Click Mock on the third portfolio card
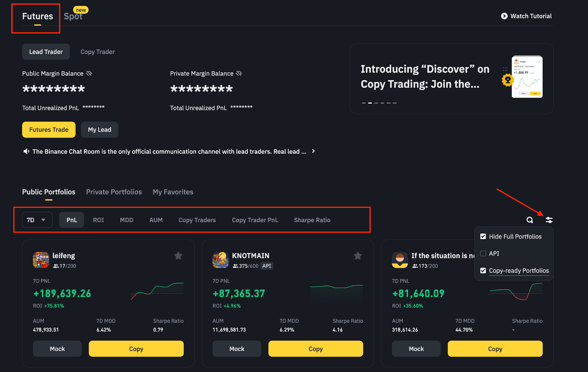The image size is (588, 372). point(416,349)
